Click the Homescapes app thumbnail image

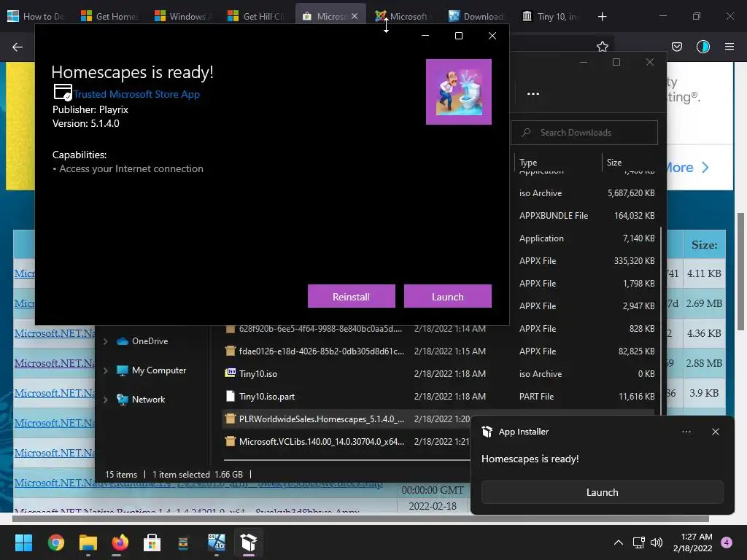tap(458, 92)
